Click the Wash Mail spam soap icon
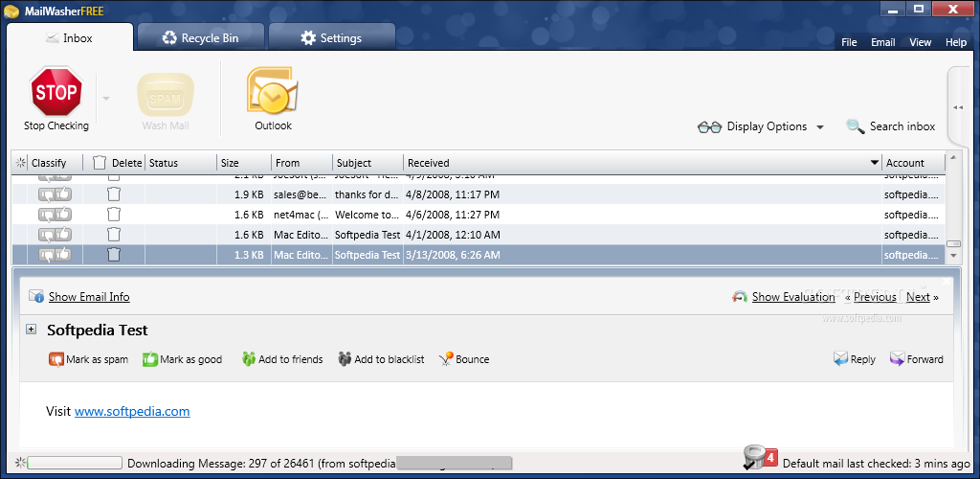 (x=166, y=95)
